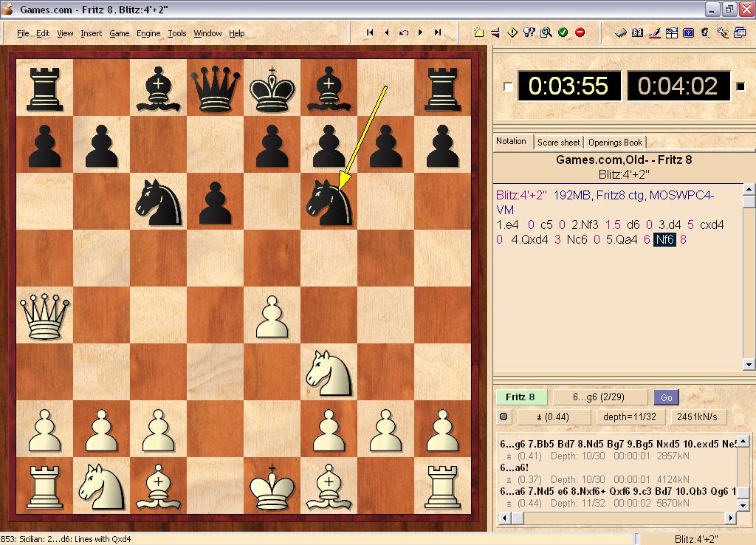Click notation pane scroll down arrow
This screenshot has width=756, height=545.
tap(749, 365)
